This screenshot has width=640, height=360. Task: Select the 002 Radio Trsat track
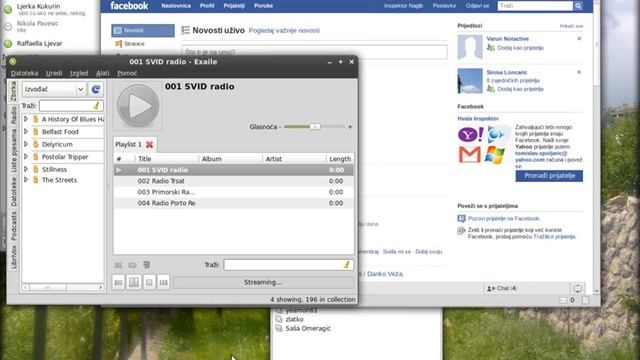coord(234,181)
